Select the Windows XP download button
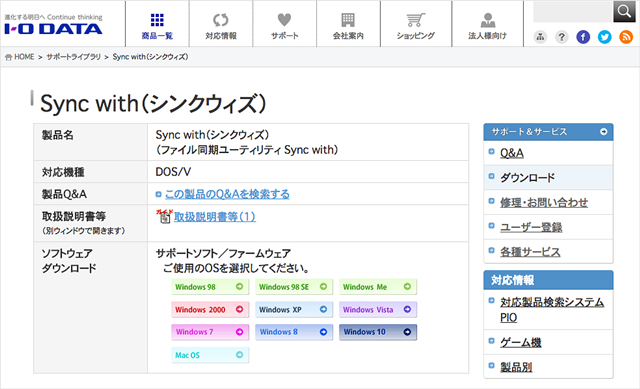This screenshot has width=640, height=389. point(294,309)
